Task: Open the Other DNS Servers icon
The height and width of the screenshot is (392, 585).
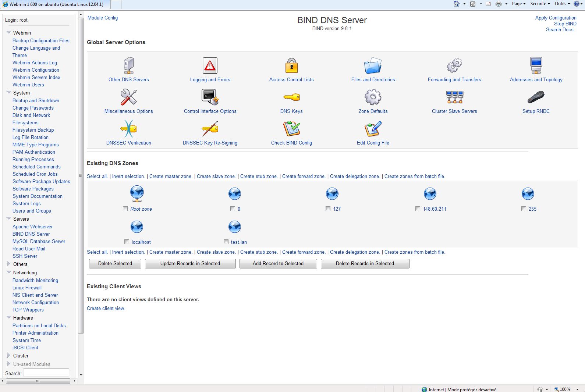Action: (128, 66)
